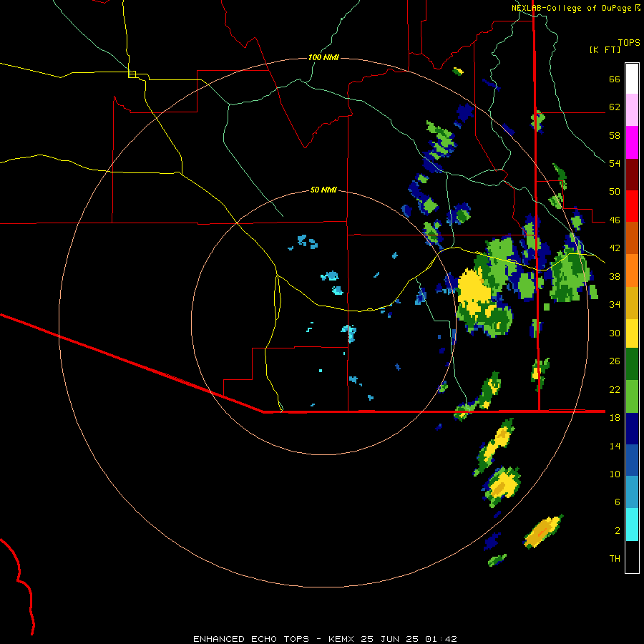This screenshot has height=644, width=644.
Task: Click the '25 JUN 25' date caption
Action: (390, 639)
